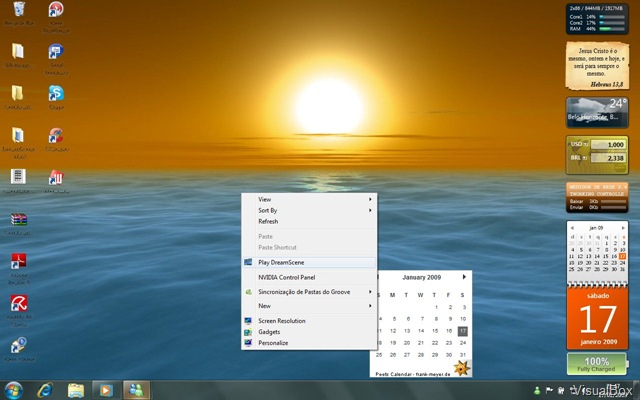Screen dimensions: 640x400
Task: Open the red W shortcut on desktop
Action: point(56,178)
